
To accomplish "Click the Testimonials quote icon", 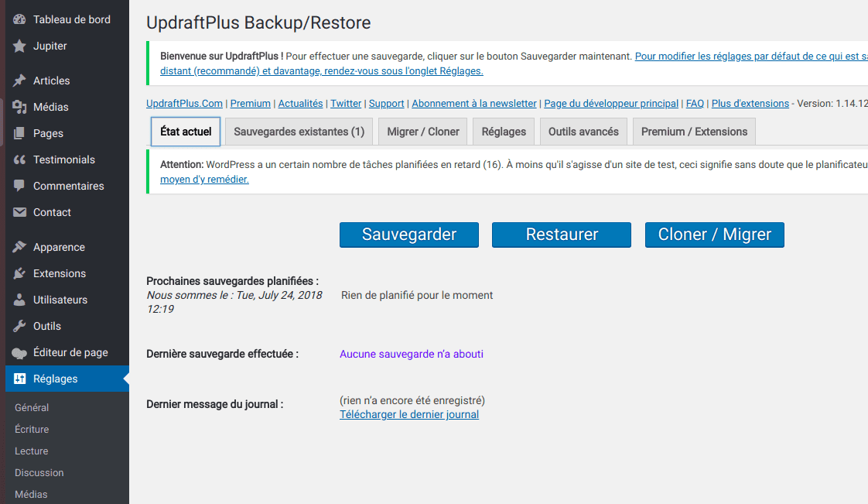I will (x=20, y=159).
